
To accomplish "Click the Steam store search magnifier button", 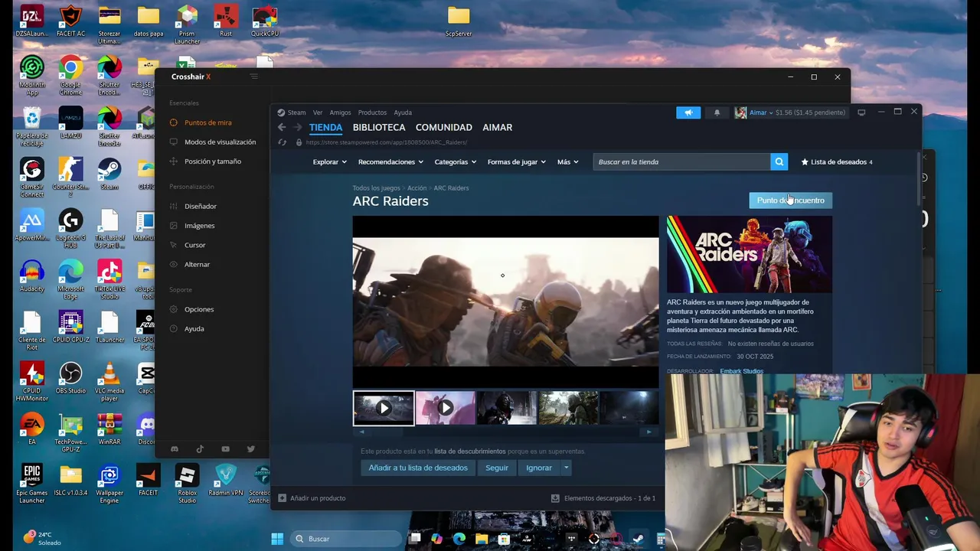I will 779,161.
